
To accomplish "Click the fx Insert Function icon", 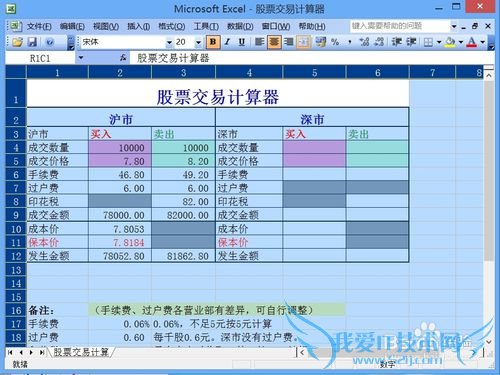I will [x=123, y=58].
